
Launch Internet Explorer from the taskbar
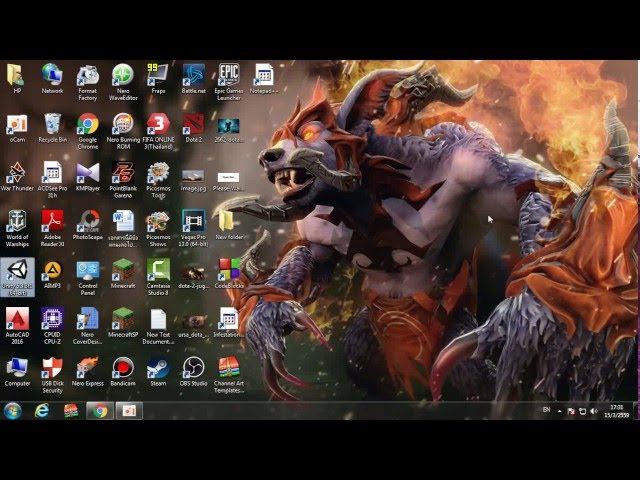(42, 411)
